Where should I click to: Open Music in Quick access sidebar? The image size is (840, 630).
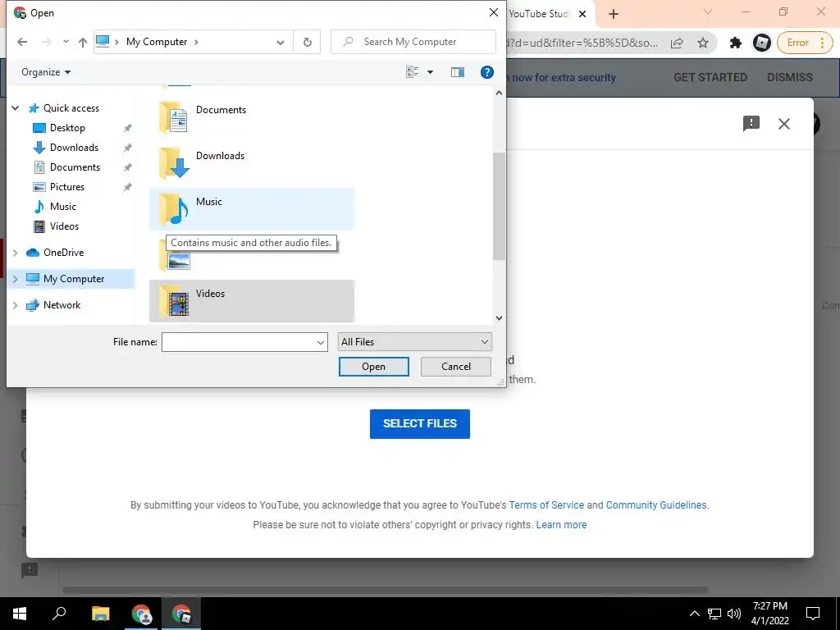pyautogui.click(x=62, y=206)
